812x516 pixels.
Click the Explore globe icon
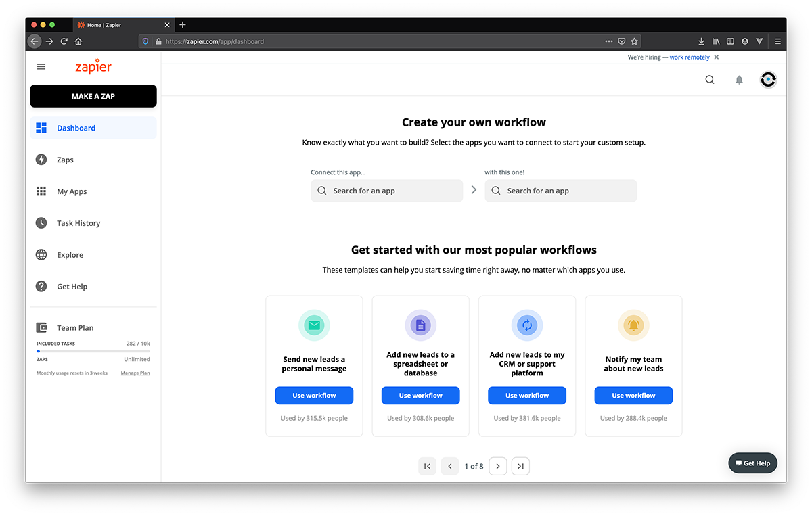[x=41, y=255]
